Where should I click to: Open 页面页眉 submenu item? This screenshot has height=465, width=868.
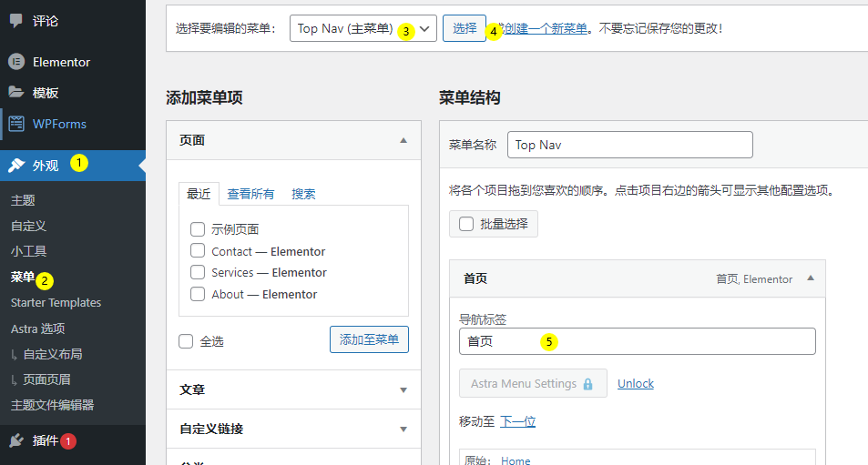pyautogui.click(x=46, y=379)
